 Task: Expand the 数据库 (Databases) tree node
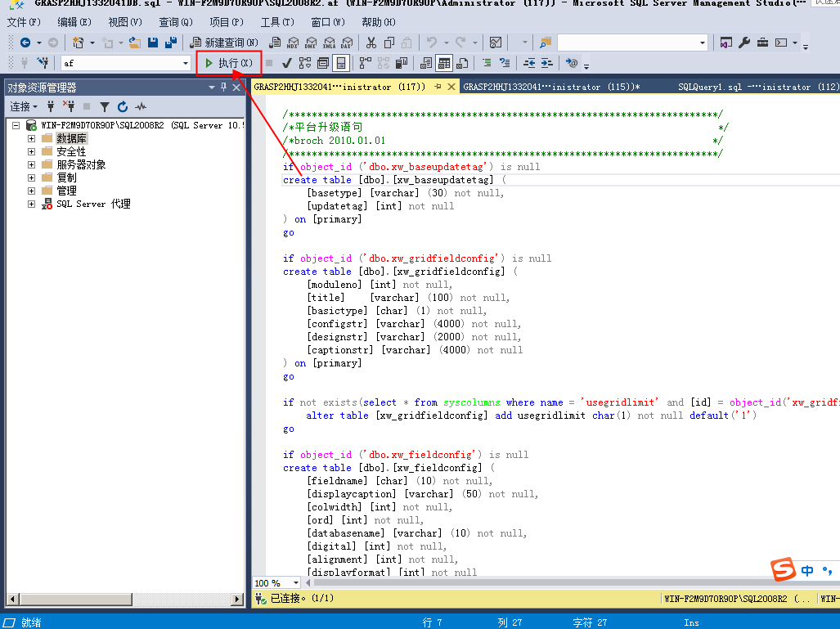32,139
